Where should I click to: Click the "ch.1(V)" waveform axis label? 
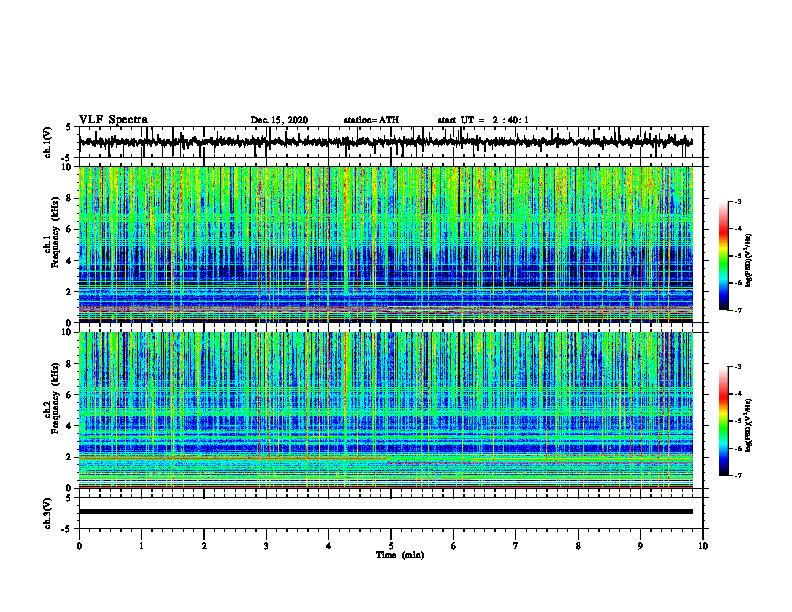(48, 142)
